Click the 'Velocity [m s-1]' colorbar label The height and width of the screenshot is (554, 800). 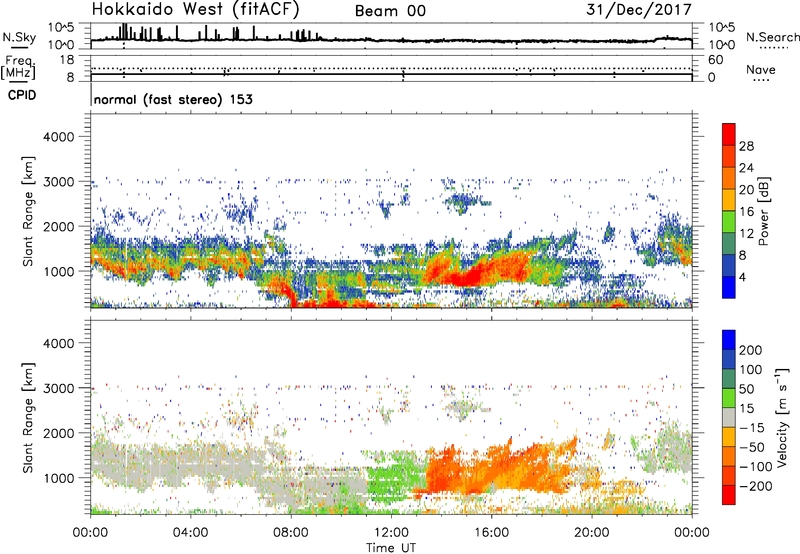click(x=782, y=417)
